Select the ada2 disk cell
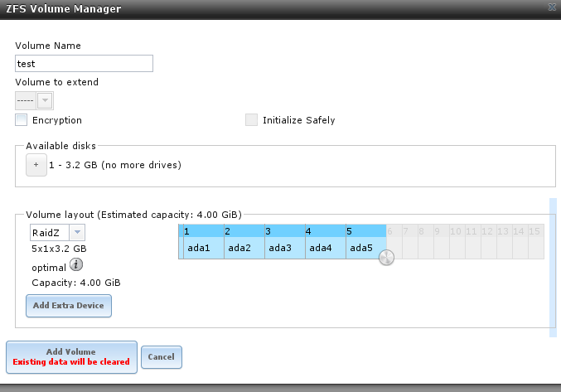The height and width of the screenshot is (392, 561). pos(244,248)
